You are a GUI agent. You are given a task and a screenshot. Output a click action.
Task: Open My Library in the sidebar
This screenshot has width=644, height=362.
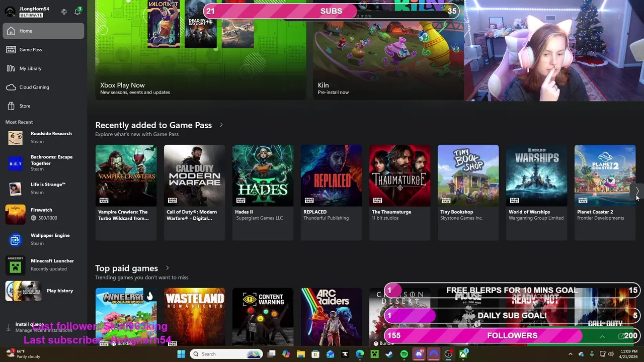[43, 68]
